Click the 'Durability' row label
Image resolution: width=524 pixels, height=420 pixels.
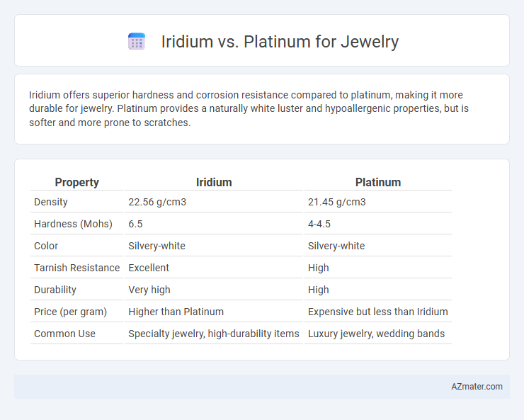click(x=55, y=290)
